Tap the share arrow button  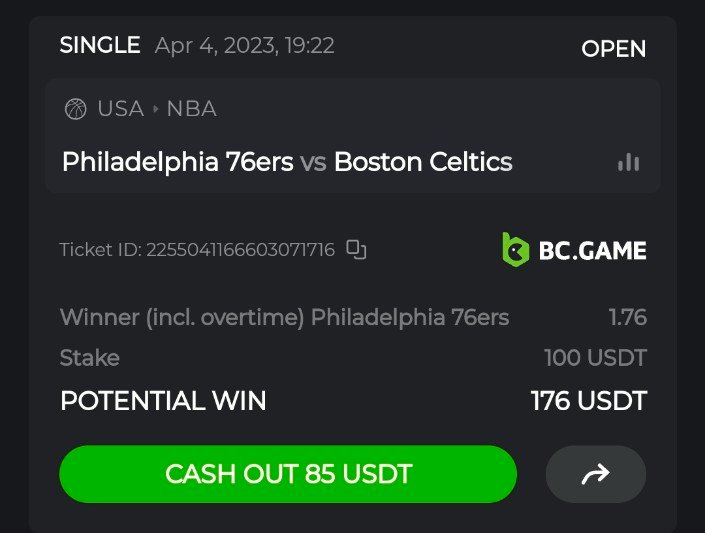(x=595, y=474)
